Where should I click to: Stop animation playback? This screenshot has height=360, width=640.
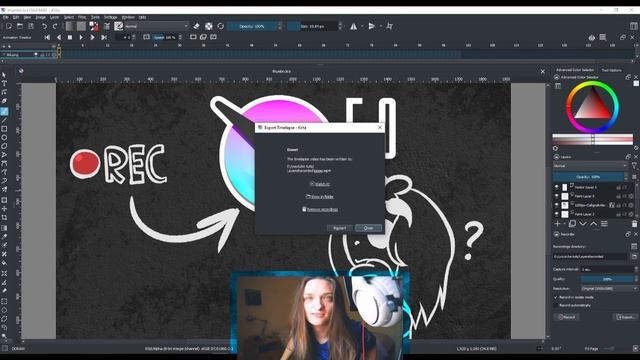(x=70, y=37)
